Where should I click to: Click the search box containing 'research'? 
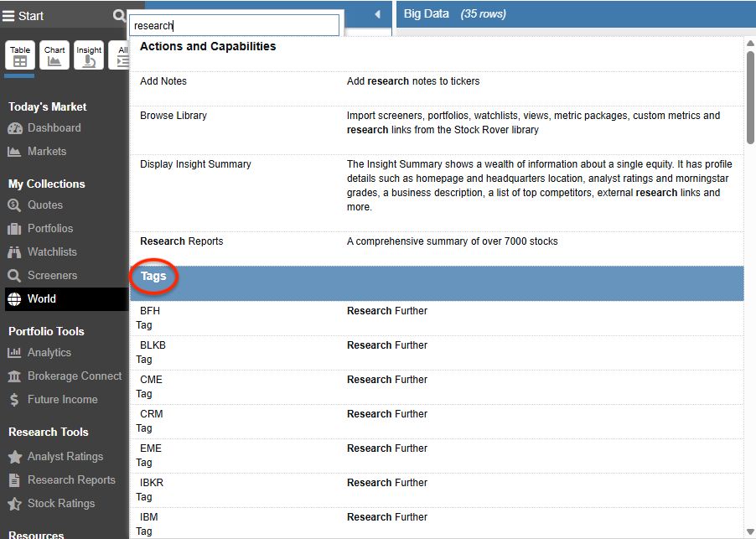pyautogui.click(x=235, y=25)
